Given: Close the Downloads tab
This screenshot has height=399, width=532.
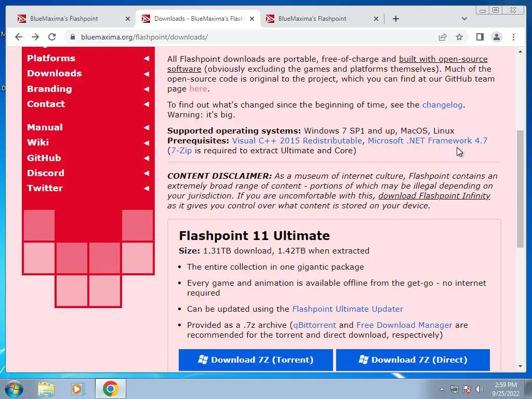Looking at the screenshot, I should [252, 19].
